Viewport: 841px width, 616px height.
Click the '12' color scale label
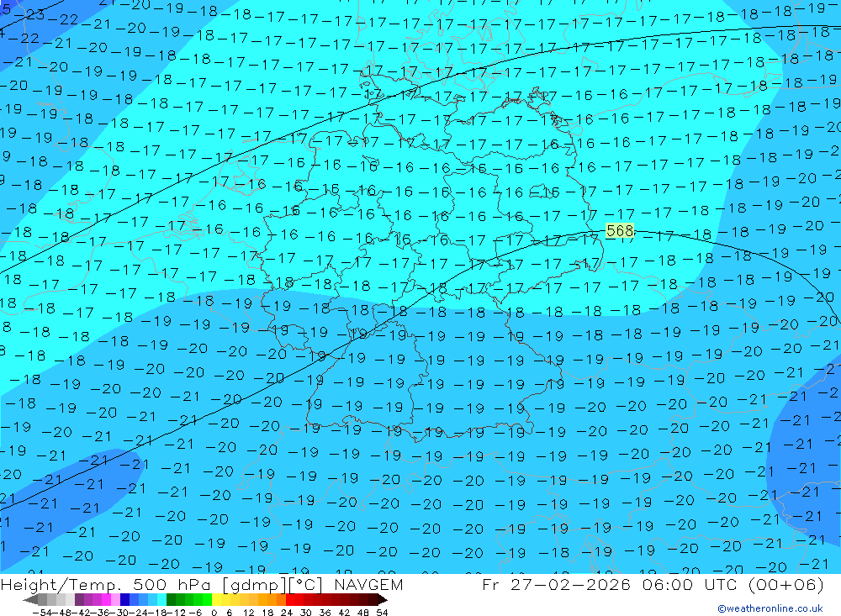248,613
